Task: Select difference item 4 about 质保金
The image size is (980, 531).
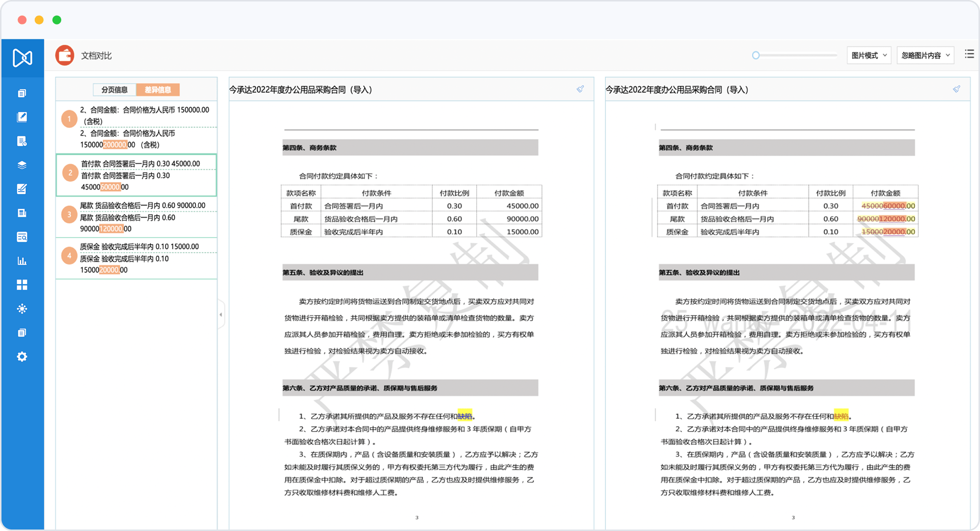Action: (136, 258)
